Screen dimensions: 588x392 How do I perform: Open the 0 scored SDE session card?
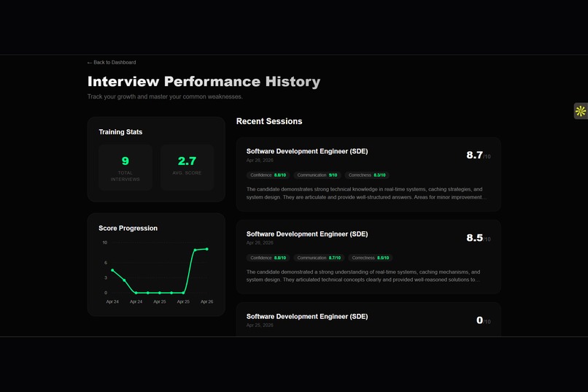pyautogui.click(x=368, y=319)
